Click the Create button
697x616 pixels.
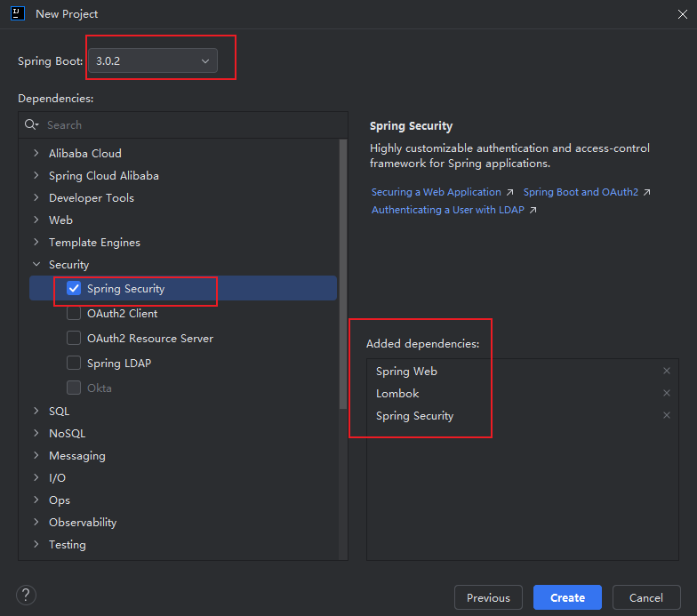tap(567, 597)
